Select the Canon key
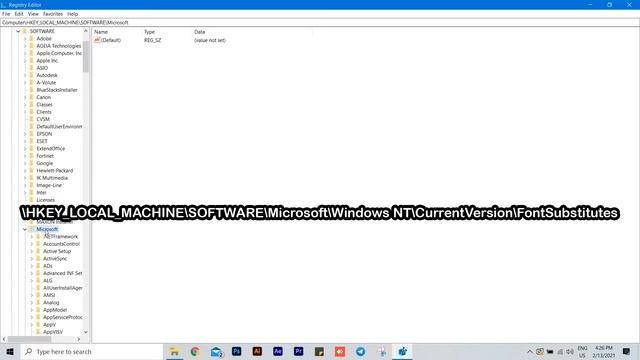This screenshot has width=640, height=360. click(44, 97)
